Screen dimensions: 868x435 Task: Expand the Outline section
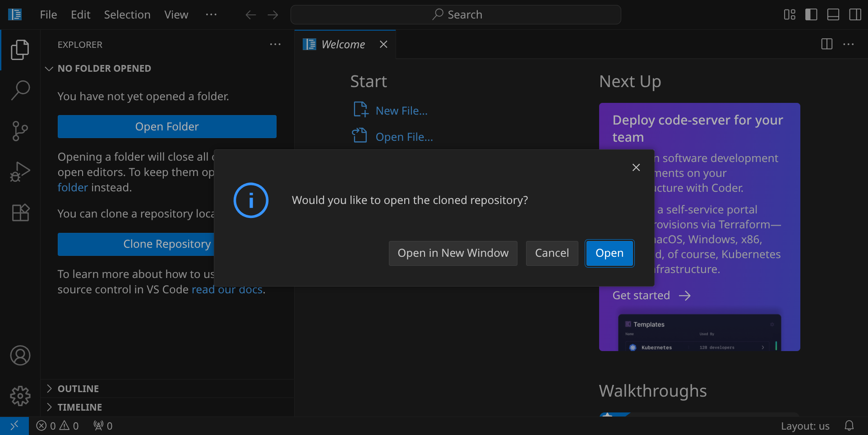pyautogui.click(x=78, y=389)
